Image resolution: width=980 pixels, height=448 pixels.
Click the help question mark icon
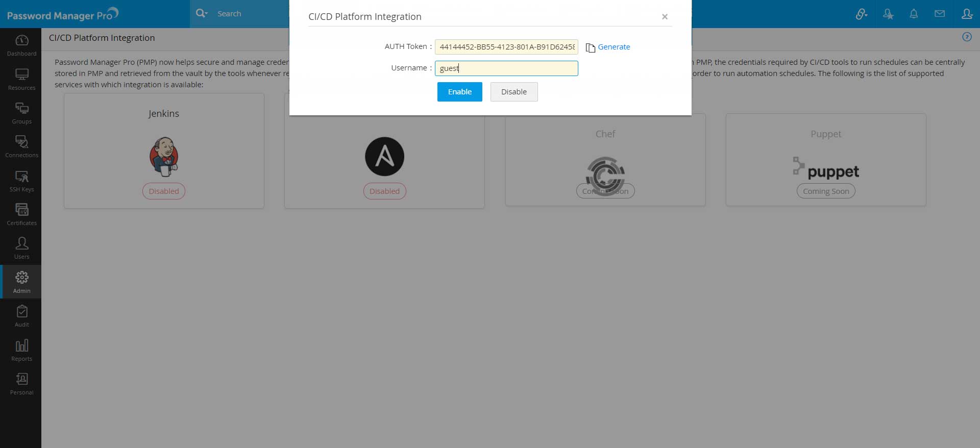coord(967,37)
